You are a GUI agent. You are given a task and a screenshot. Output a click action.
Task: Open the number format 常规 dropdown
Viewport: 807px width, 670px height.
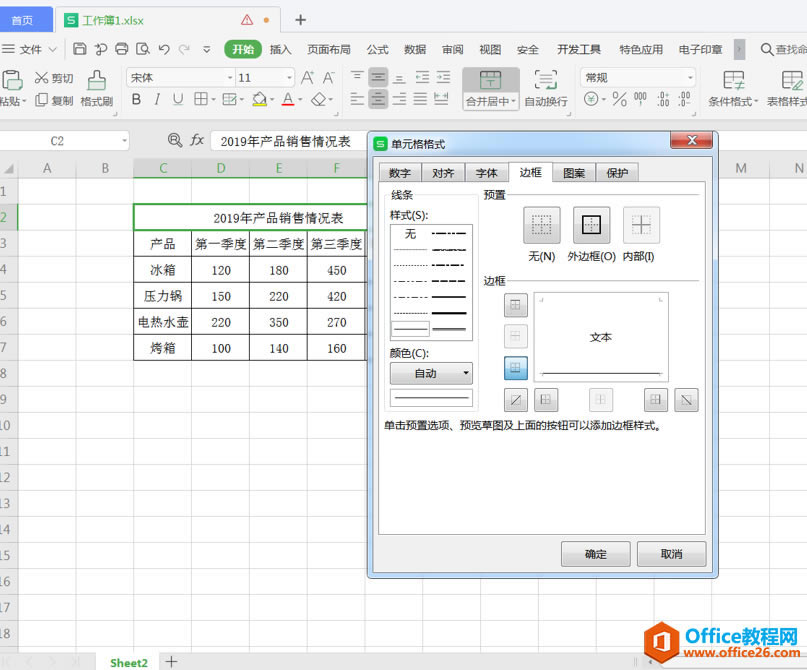pos(690,78)
